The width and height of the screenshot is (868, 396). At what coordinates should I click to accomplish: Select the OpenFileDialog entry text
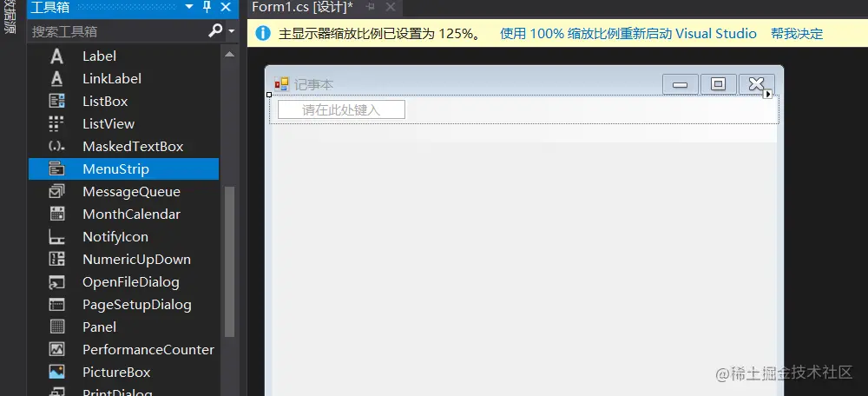pos(131,282)
